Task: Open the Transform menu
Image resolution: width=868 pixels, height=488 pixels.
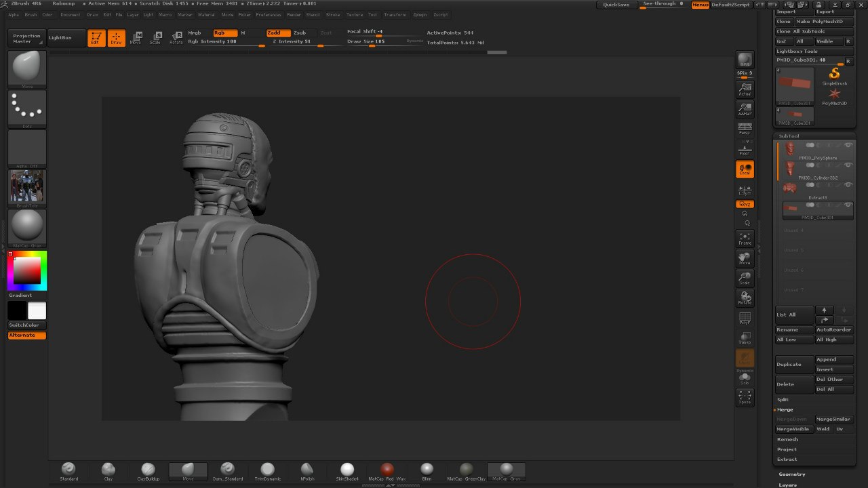Action: coord(395,14)
